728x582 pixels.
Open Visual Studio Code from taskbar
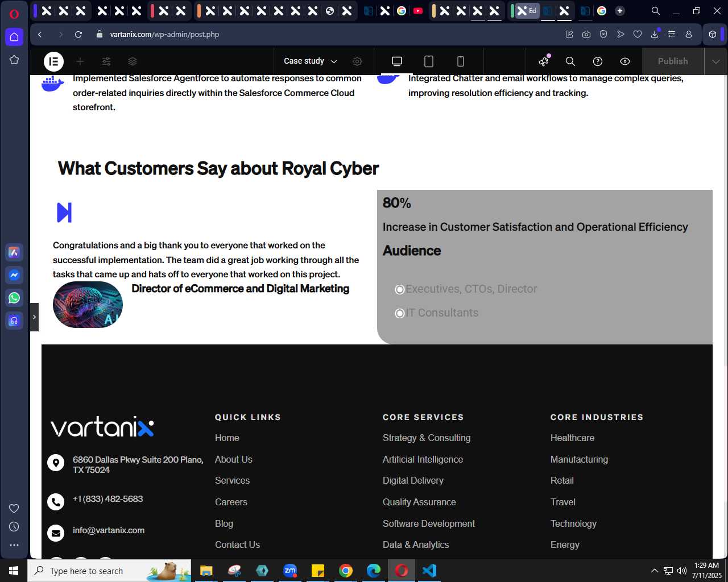[429, 571]
